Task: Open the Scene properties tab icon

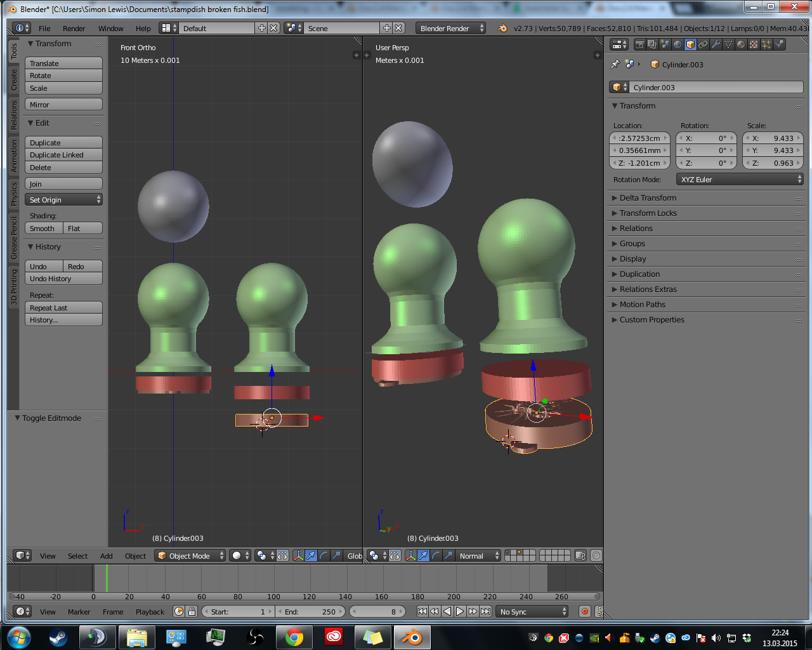Action: pyautogui.click(x=665, y=44)
